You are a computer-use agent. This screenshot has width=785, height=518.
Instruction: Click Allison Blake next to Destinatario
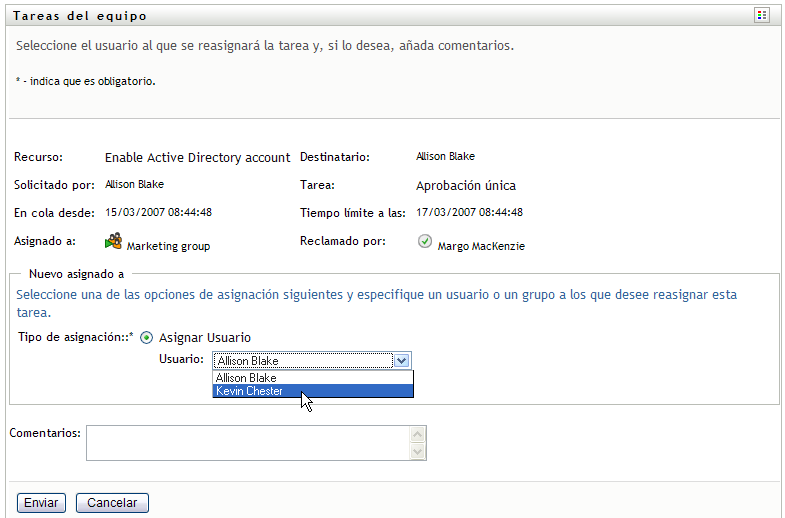tap(445, 156)
